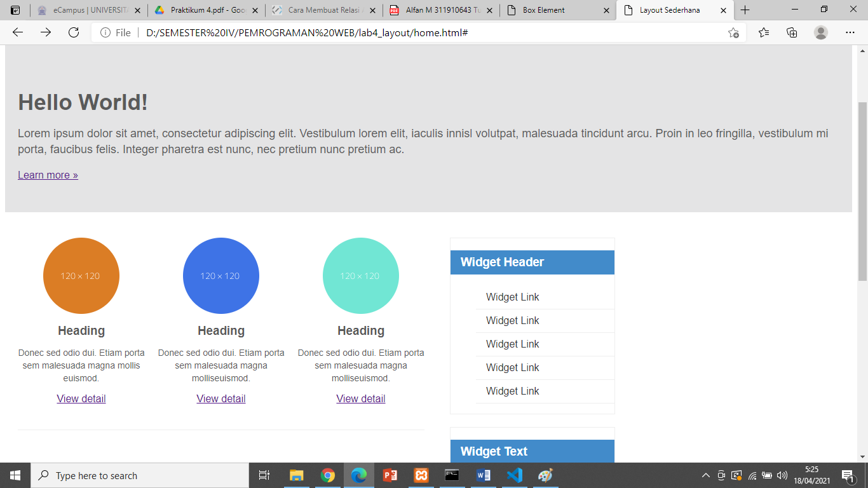Open the notification center
868x488 pixels.
pos(848,475)
